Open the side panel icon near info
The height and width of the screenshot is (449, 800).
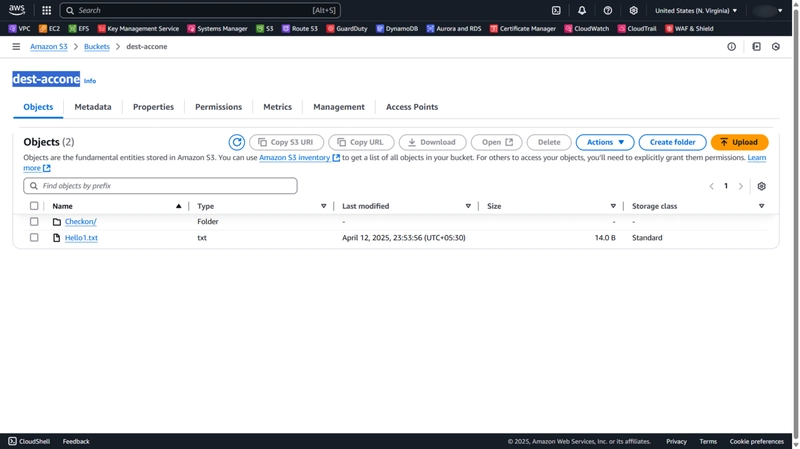[x=757, y=46]
